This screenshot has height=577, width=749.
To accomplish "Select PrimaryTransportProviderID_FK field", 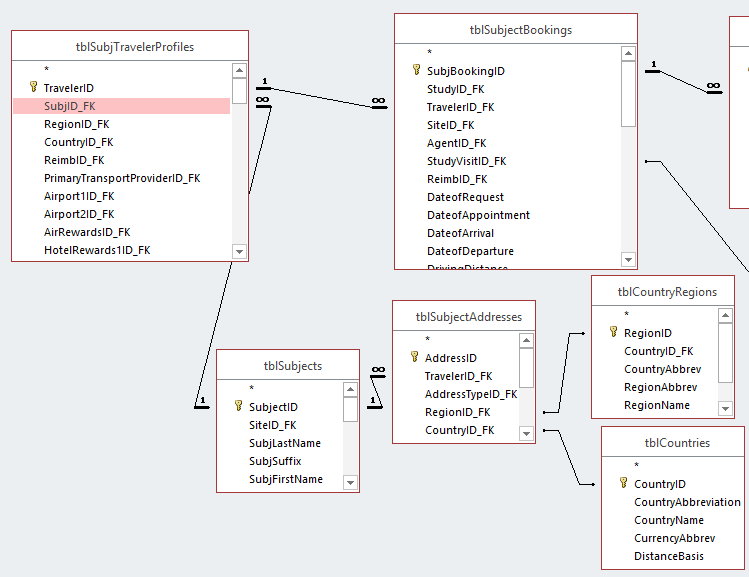I will (x=122, y=178).
